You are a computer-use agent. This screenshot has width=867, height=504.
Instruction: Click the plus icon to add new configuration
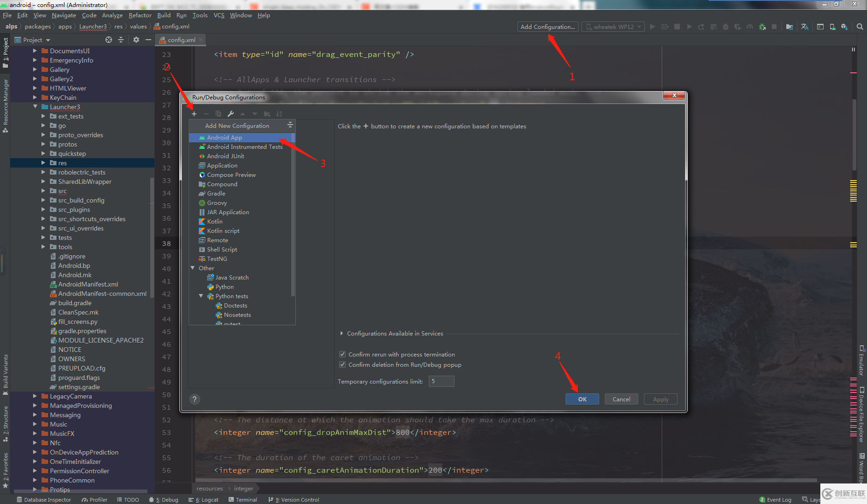coord(194,114)
